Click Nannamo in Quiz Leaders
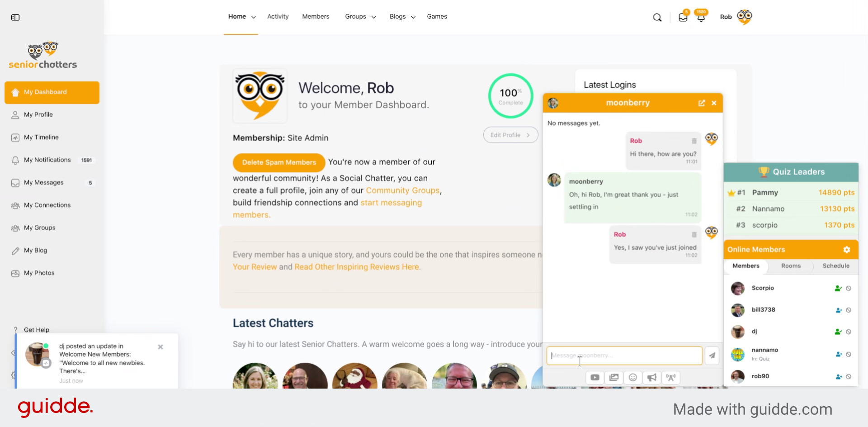Screen dimensions: 868x427 coord(768,209)
